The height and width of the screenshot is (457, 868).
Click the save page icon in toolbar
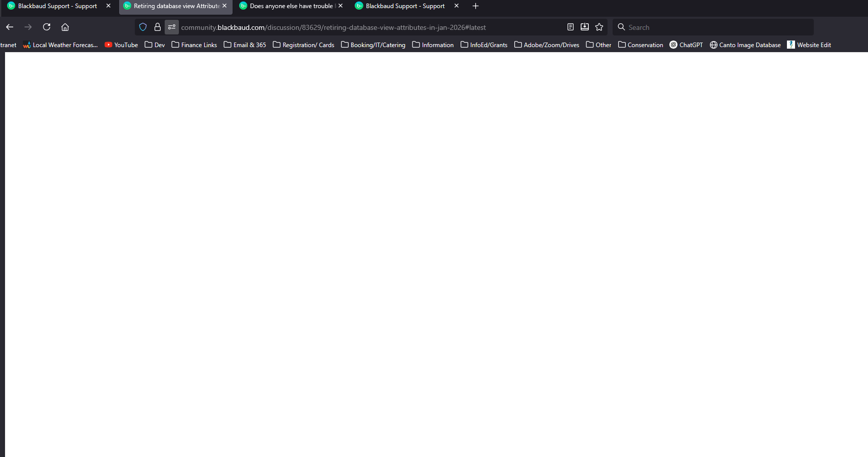click(585, 27)
